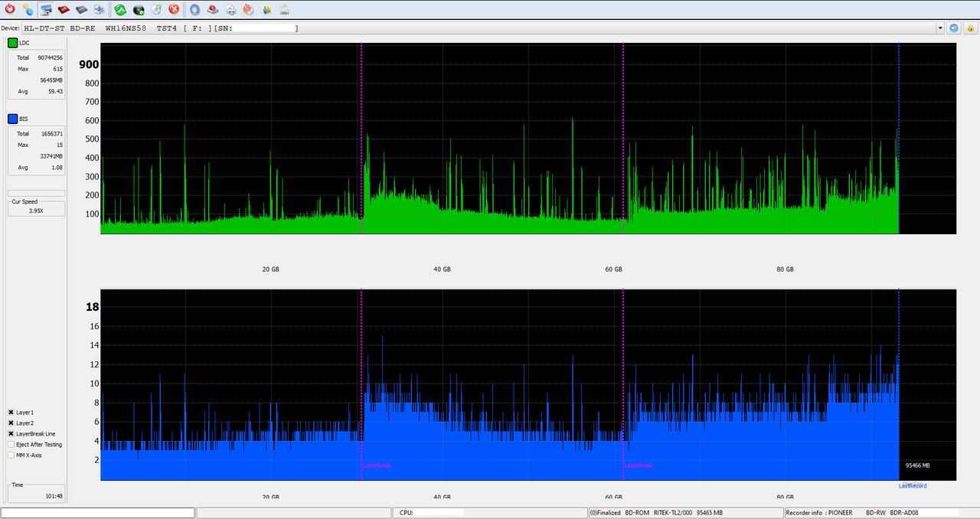Select the picture/monitor view toolbar icon

coord(46,9)
